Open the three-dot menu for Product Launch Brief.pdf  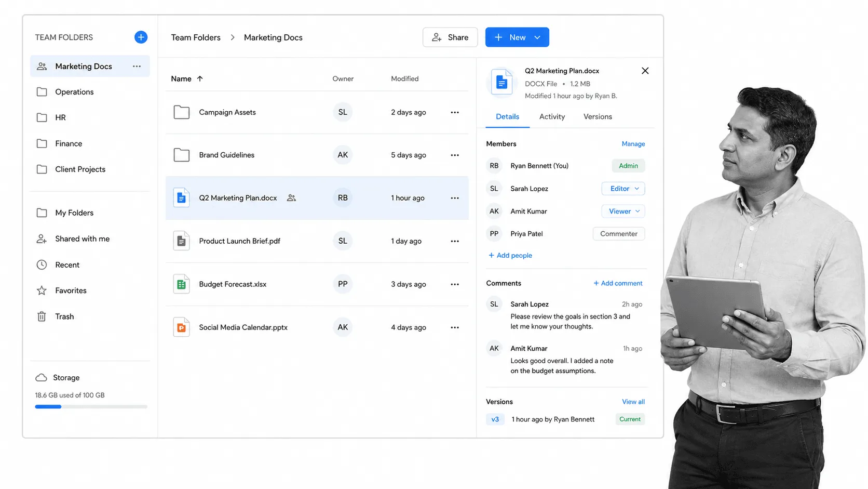click(455, 241)
